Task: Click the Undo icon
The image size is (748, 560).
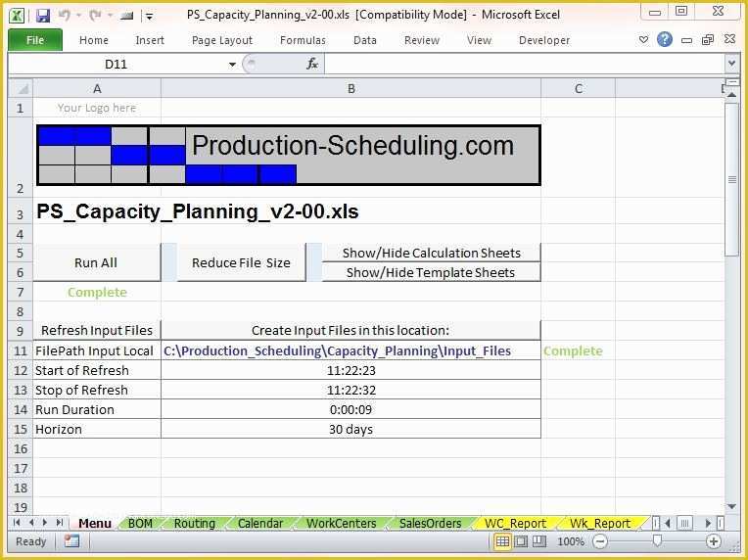Action: click(x=65, y=16)
